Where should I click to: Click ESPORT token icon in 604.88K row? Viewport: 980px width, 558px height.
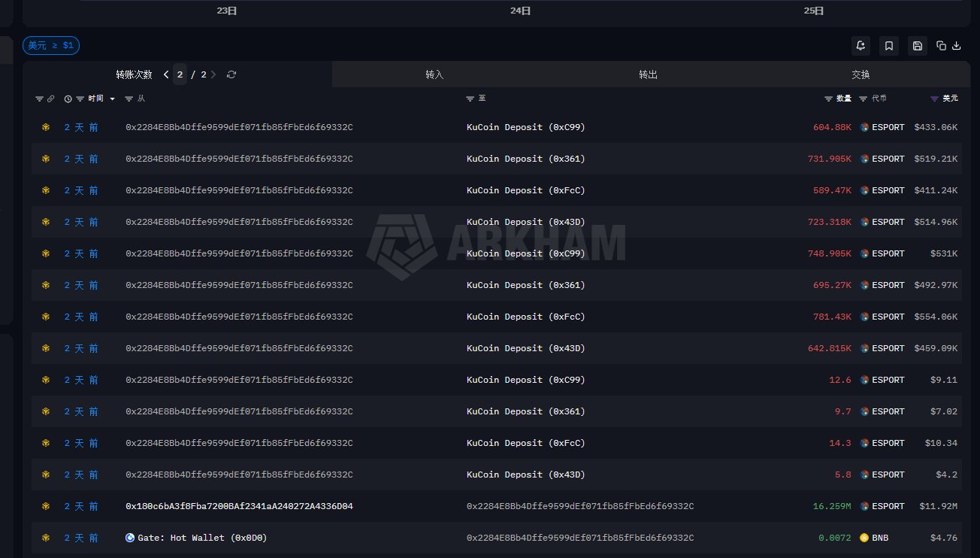[864, 127]
